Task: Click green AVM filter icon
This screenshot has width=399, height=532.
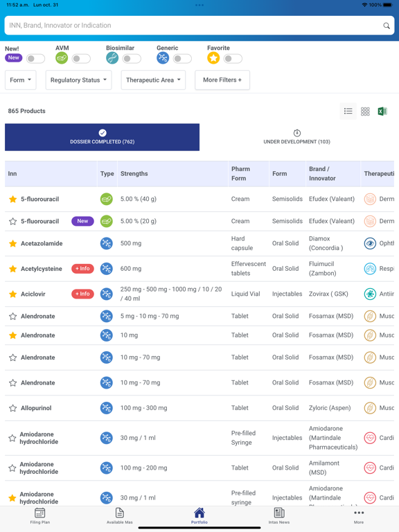Action: click(x=62, y=58)
